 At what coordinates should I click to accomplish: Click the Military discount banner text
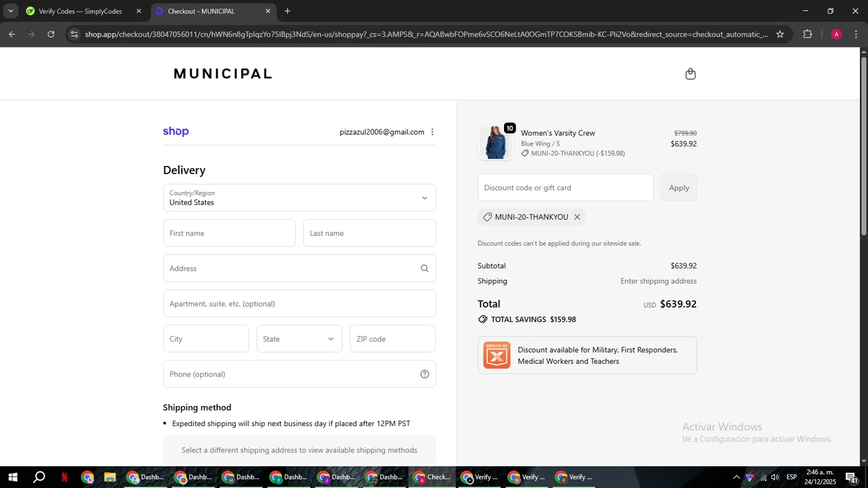pyautogui.click(x=598, y=355)
